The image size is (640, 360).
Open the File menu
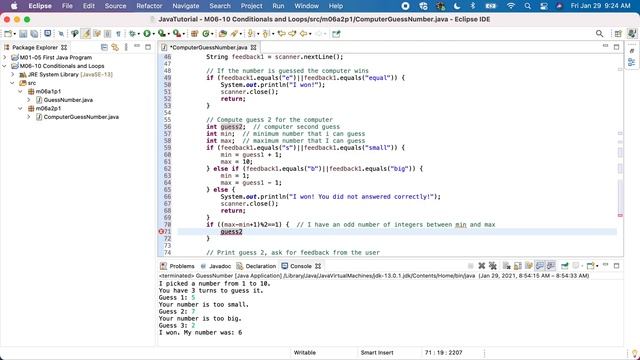pyautogui.click(x=67, y=6)
